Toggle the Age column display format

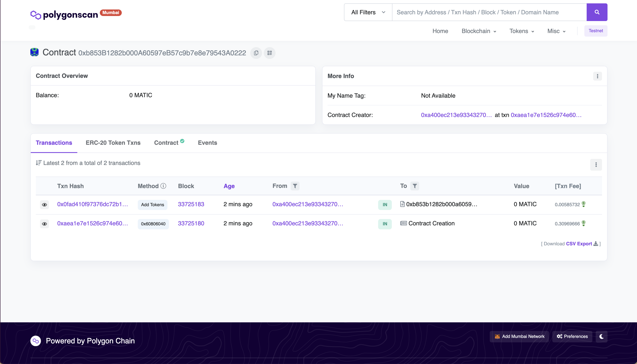pos(229,186)
